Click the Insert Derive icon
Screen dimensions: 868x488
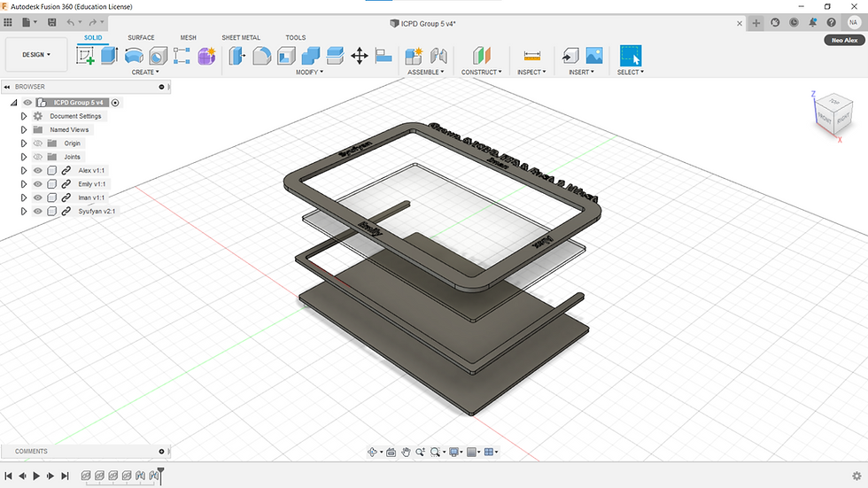(x=570, y=56)
